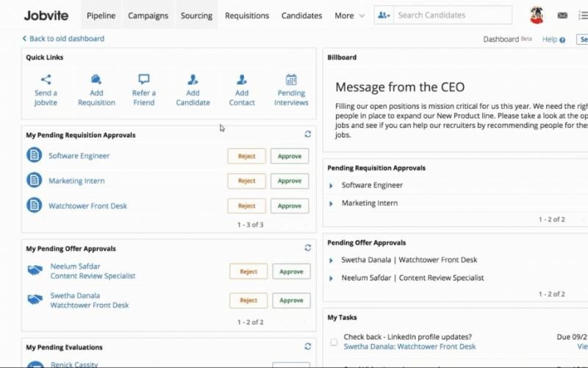This screenshot has width=588, height=368.
Task: Approve the Software Engineer requisition
Action: [x=290, y=156]
